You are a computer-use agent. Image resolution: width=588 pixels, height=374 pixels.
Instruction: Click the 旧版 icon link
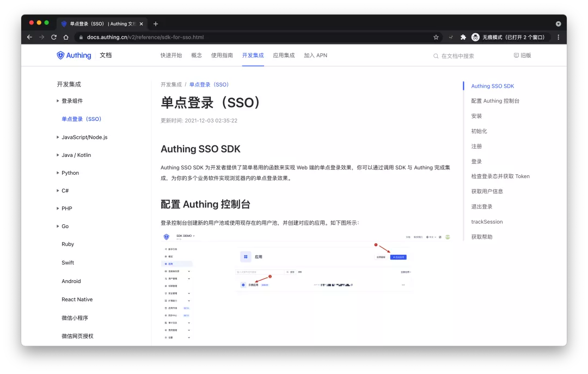coord(522,55)
